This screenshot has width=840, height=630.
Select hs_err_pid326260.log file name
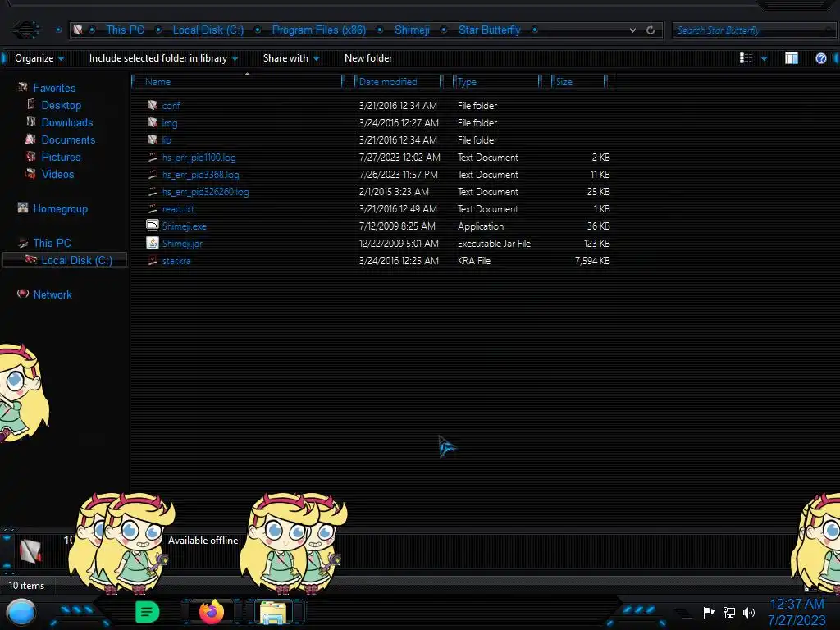205,192
